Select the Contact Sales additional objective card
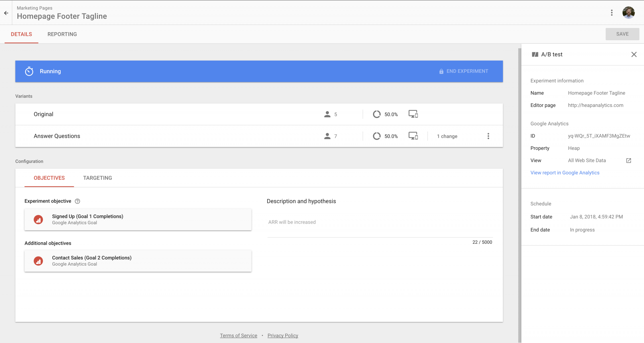644x343 pixels. [x=138, y=261]
